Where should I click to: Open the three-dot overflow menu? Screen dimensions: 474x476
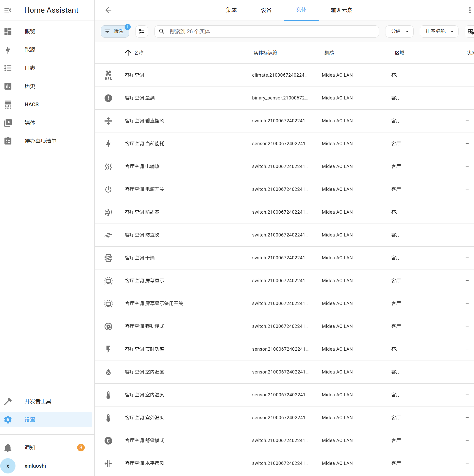pos(470,10)
